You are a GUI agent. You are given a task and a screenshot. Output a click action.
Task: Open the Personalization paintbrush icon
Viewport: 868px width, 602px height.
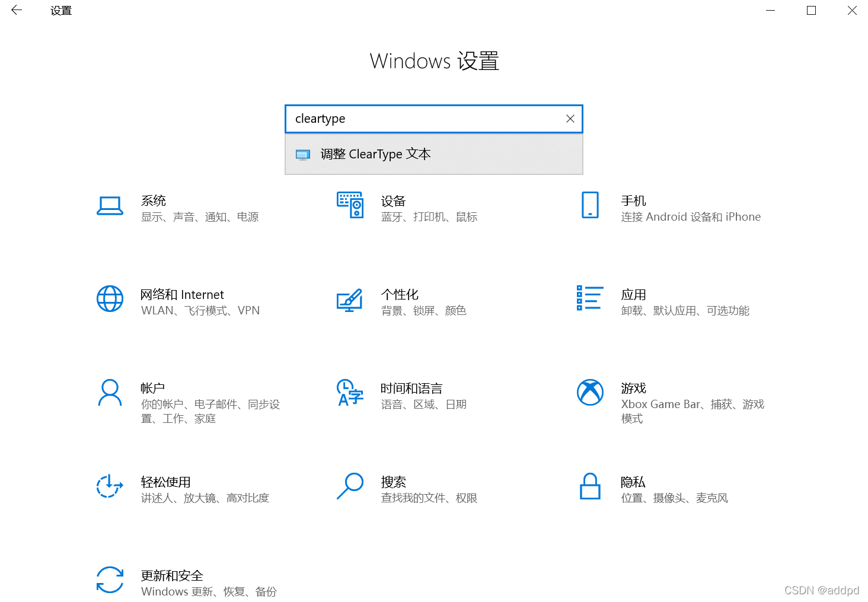tap(350, 300)
